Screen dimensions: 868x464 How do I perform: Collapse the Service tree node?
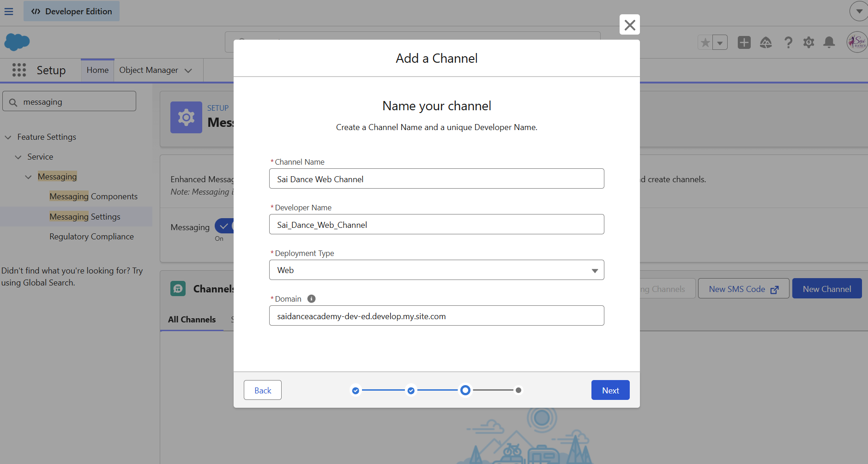click(x=18, y=157)
